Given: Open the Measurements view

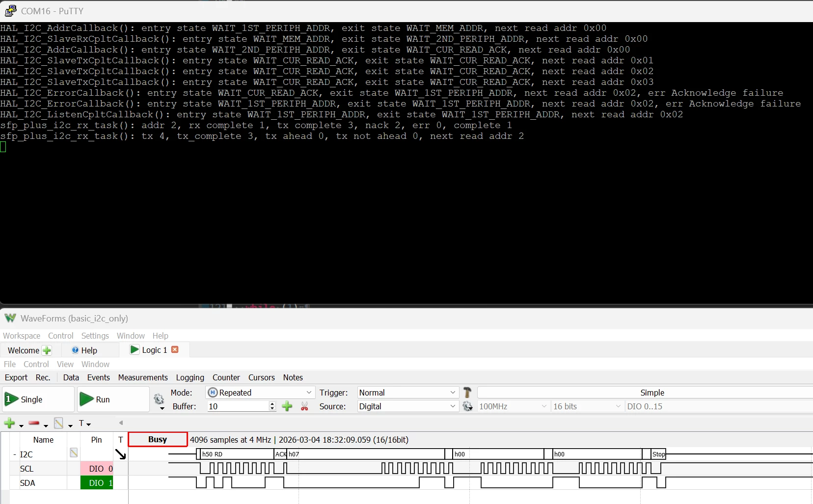Looking at the screenshot, I should [x=143, y=377].
